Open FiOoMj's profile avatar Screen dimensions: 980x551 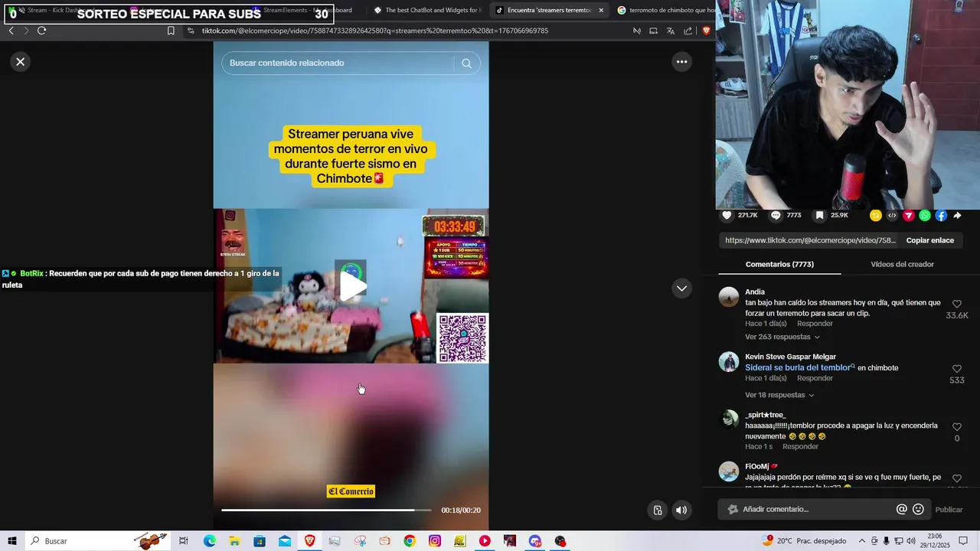tap(729, 471)
